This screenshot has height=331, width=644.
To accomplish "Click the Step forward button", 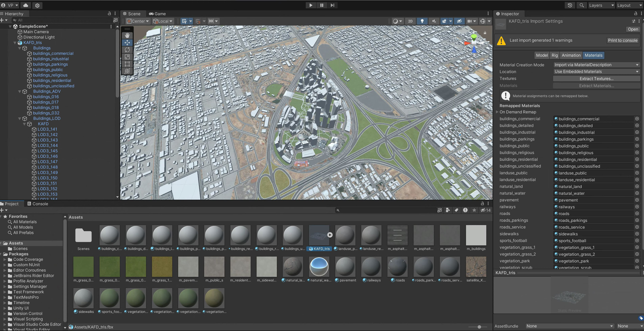I will coord(332,5).
